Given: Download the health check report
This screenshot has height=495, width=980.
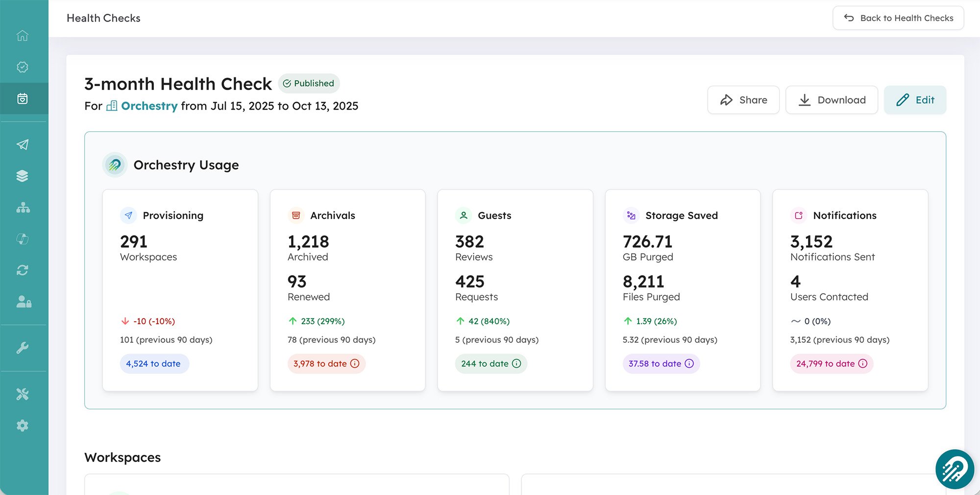Looking at the screenshot, I should click(x=832, y=100).
